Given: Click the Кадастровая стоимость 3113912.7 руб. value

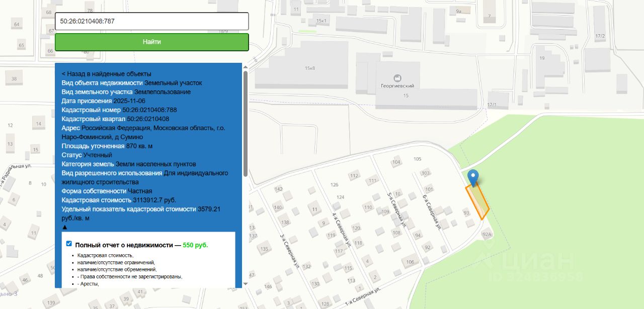Looking at the screenshot, I should point(154,200).
